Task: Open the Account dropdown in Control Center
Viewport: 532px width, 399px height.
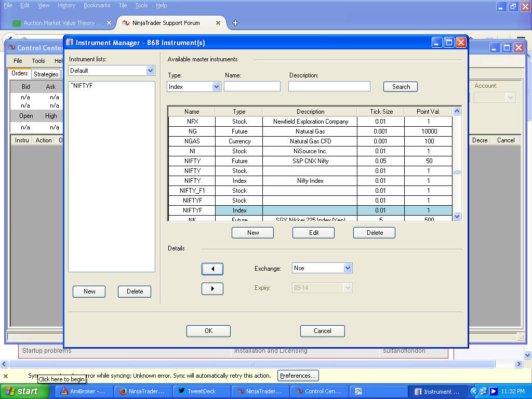Action: (x=510, y=98)
